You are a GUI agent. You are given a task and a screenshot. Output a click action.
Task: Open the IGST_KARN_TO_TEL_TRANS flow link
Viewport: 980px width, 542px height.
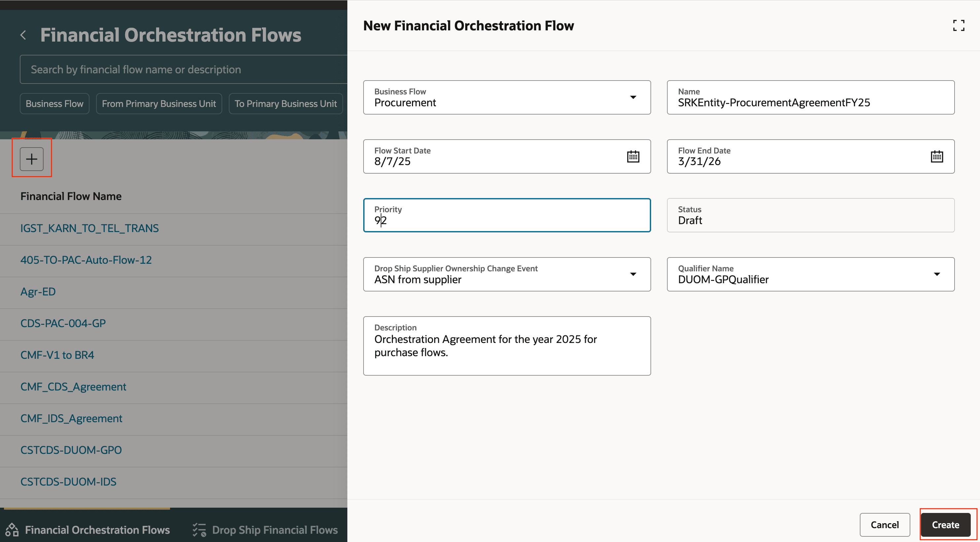89,228
